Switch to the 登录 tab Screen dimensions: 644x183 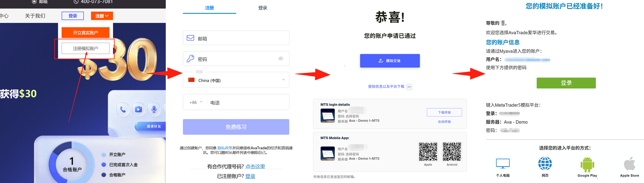pyautogui.click(x=263, y=8)
